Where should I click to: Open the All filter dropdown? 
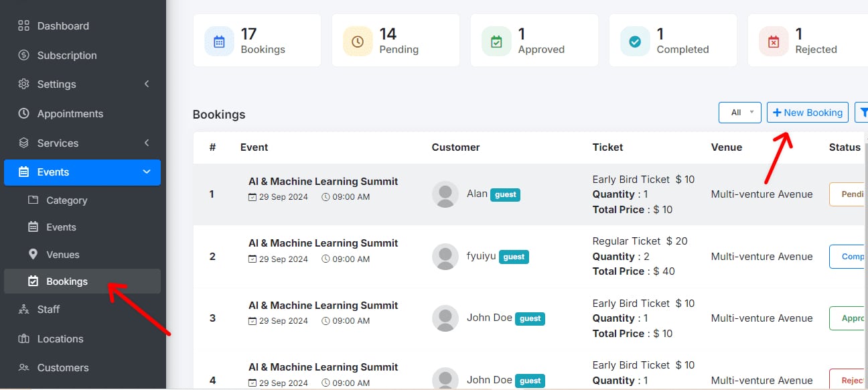tap(740, 113)
